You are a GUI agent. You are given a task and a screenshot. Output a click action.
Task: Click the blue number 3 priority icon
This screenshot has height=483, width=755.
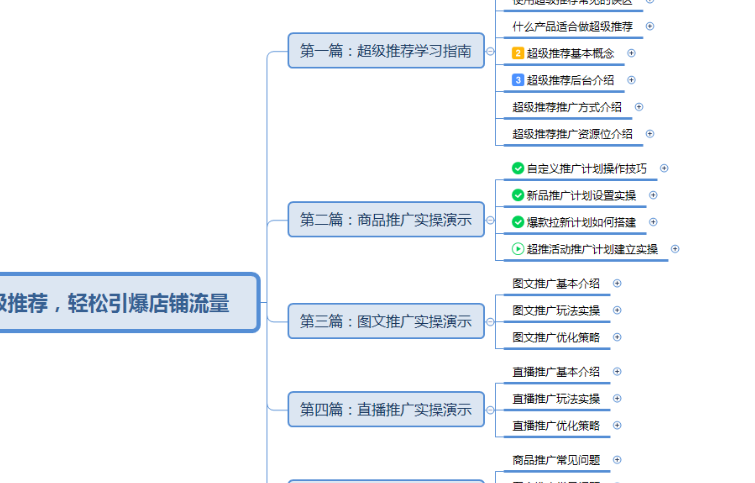click(518, 80)
